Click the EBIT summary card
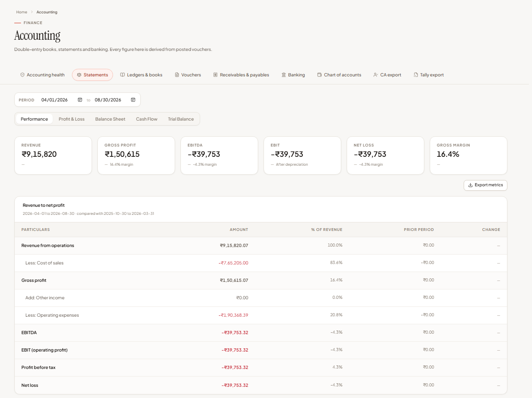This screenshot has width=532, height=398. click(x=302, y=155)
